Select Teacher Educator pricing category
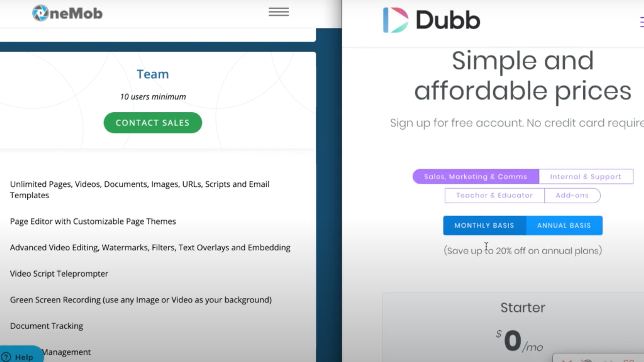The width and height of the screenshot is (644, 362). pos(495,195)
